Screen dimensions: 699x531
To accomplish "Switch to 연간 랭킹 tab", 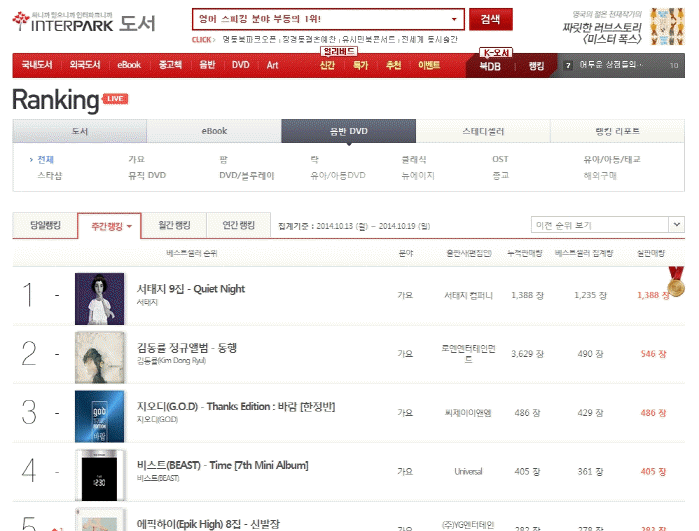I will (238, 225).
